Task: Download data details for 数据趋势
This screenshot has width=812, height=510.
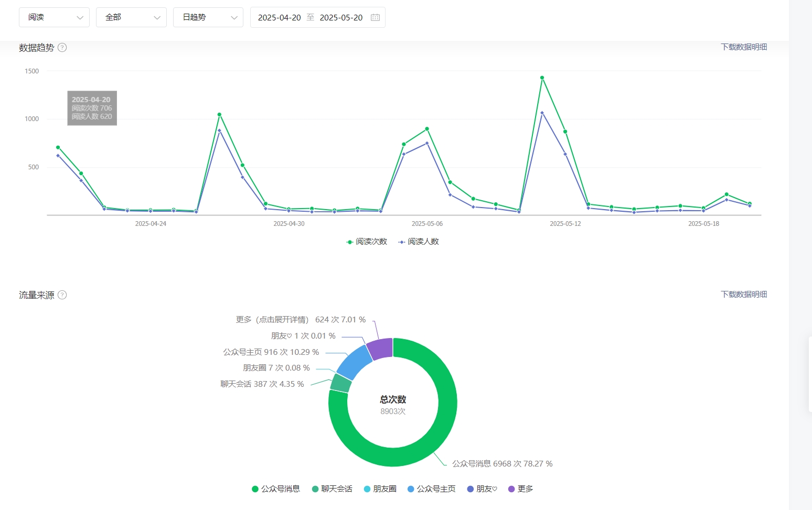Action: click(743, 47)
